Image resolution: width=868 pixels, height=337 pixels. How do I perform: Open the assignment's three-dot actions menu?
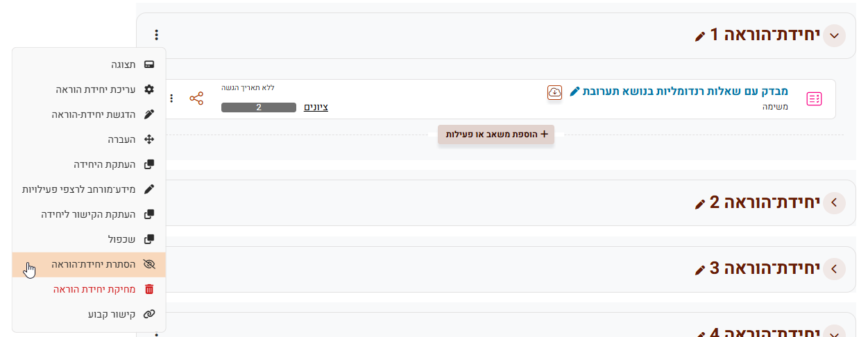click(x=172, y=98)
